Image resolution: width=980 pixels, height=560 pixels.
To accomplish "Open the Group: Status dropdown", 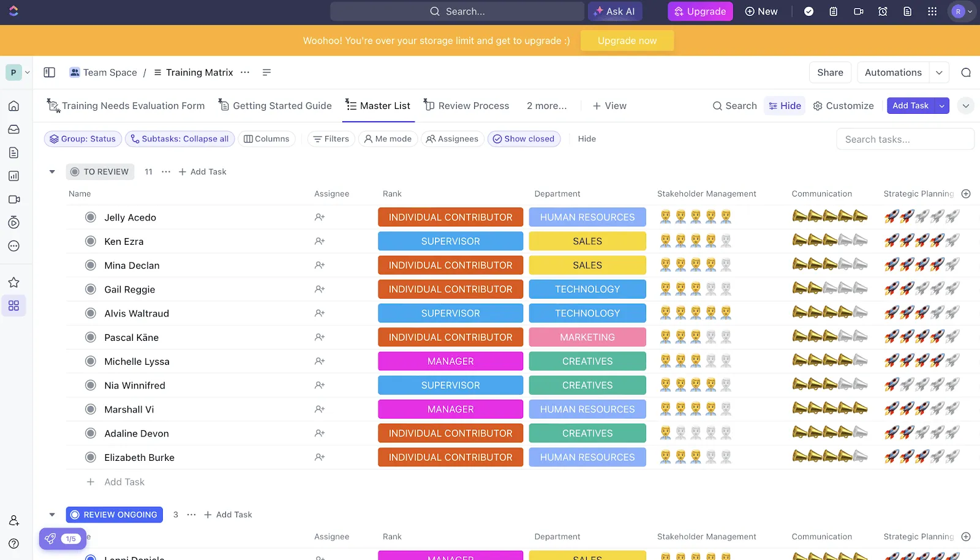I will point(83,139).
